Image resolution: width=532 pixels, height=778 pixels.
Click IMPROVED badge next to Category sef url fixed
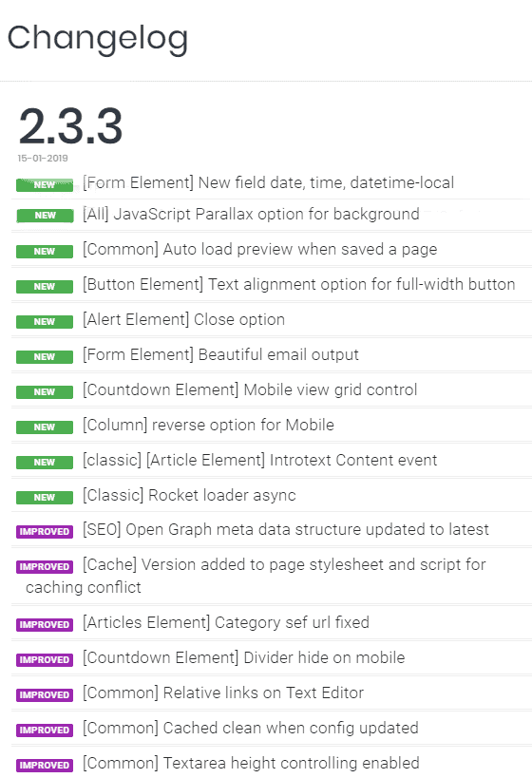(x=45, y=625)
